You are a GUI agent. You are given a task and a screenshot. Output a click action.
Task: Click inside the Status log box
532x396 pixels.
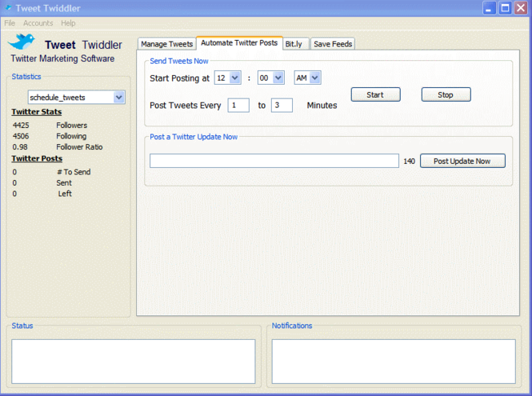[134, 362]
